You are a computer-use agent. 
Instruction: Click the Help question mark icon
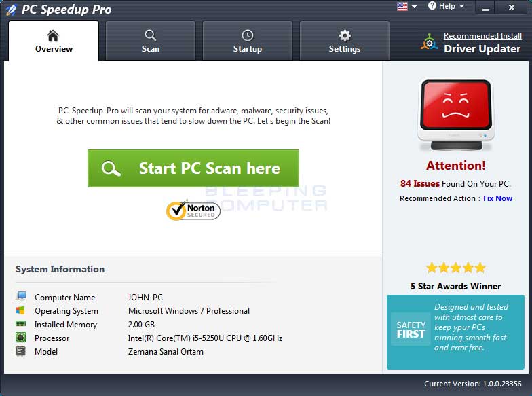pyautogui.click(x=432, y=5)
